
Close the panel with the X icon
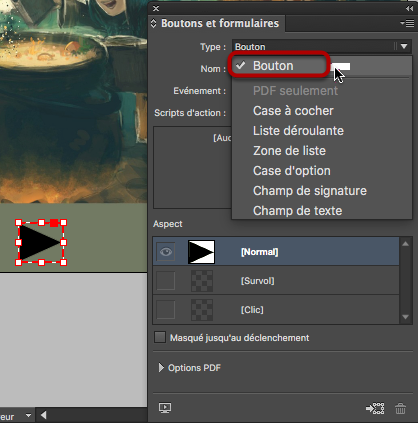[156, 8]
